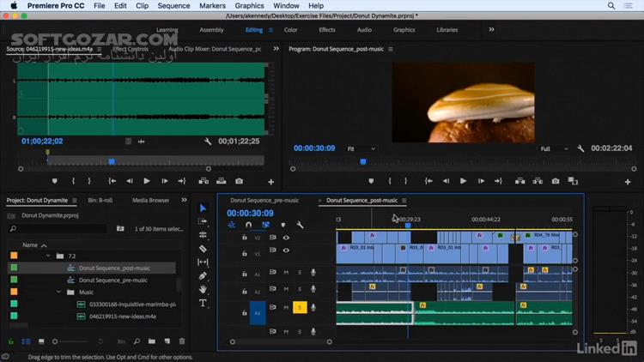Select the Razor tool
644x362 pixels.
[203, 249]
